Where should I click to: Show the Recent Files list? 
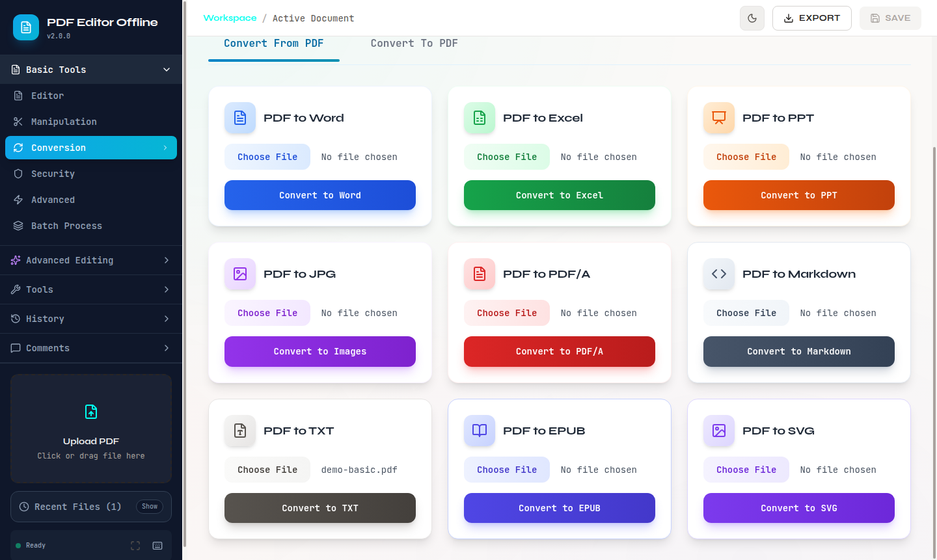click(x=150, y=507)
